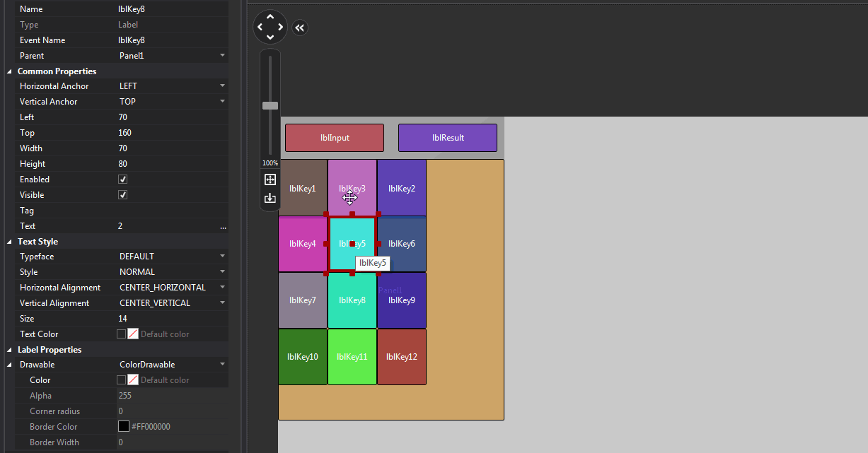The width and height of the screenshot is (868, 453).
Task: Click the Top value field 160
Action: coord(172,133)
